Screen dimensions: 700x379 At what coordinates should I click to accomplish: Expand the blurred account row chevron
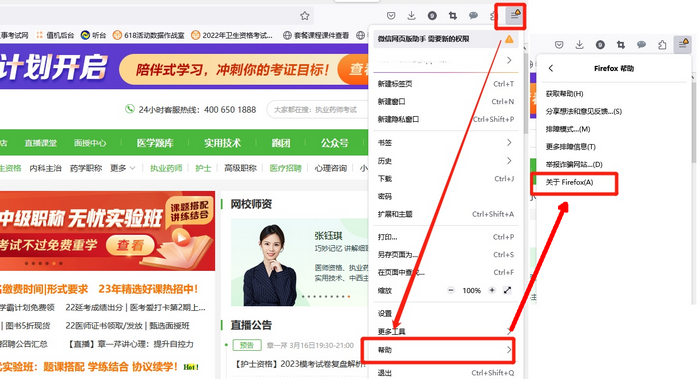click(509, 60)
